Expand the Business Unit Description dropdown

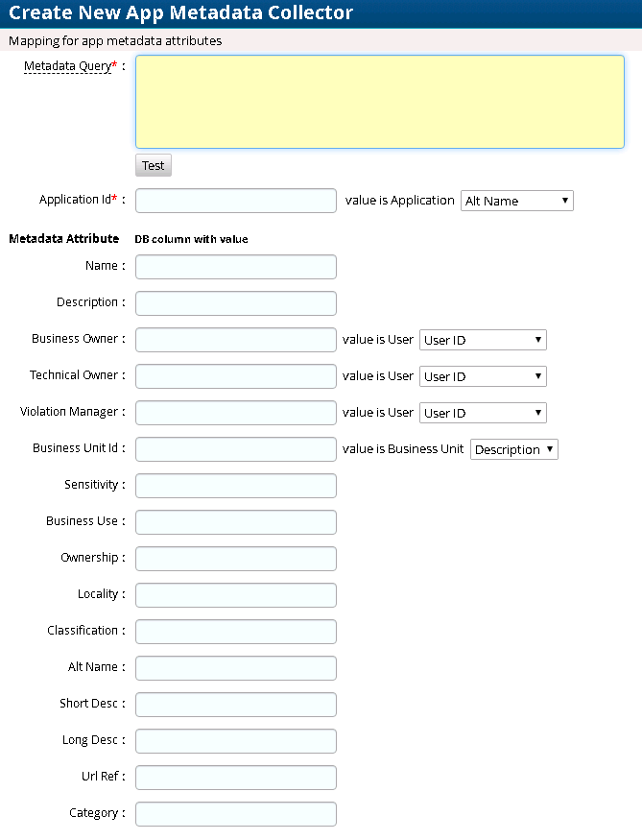[513, 449]
